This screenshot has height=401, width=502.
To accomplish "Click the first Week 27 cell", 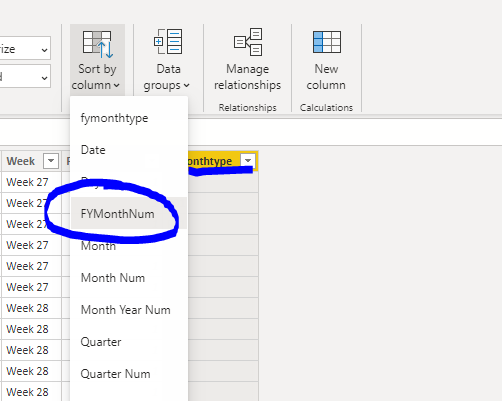I will 31,182.
